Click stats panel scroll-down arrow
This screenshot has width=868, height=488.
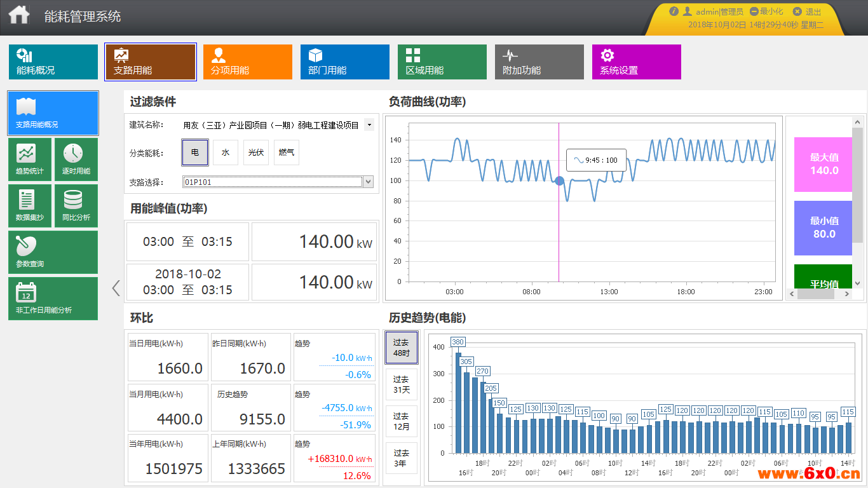coord(858,283)
